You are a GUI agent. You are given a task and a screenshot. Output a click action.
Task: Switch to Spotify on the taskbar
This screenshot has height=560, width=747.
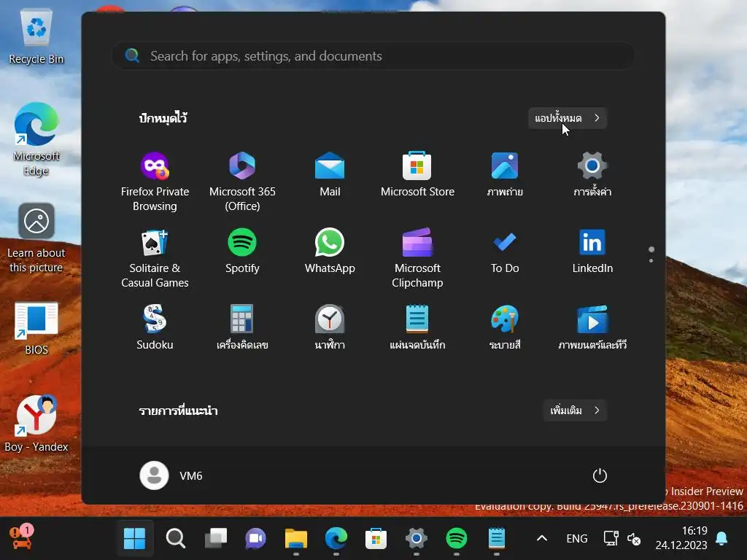457,539
